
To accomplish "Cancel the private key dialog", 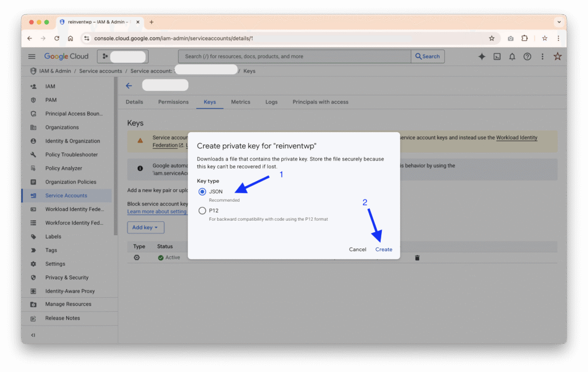I will (357, 250).
